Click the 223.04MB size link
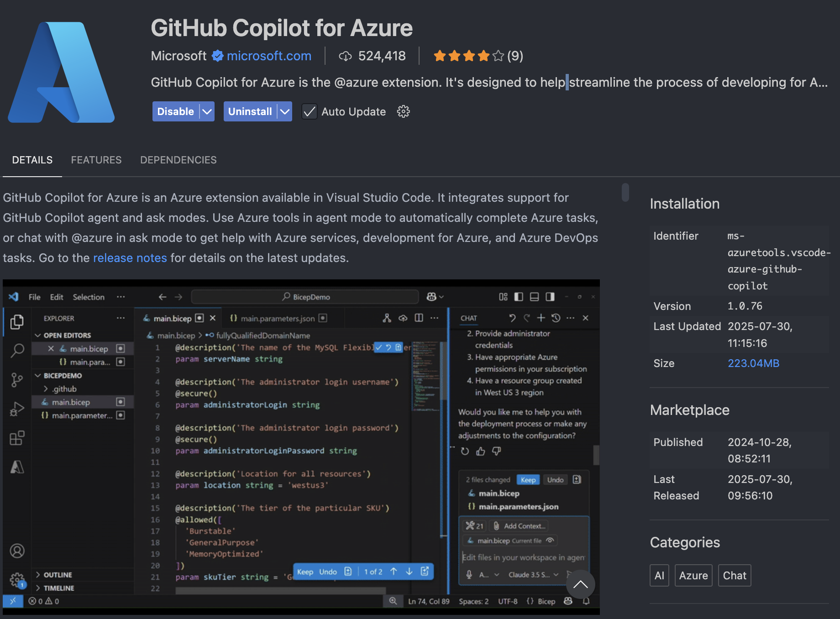The image size is (840, 619). pyautogui.click(x=753, y=363)
